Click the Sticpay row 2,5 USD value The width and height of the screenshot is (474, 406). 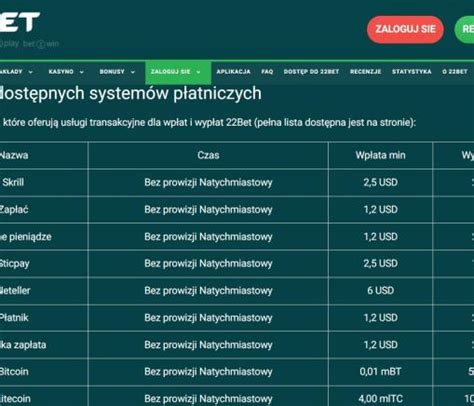[x=380, y=264]
